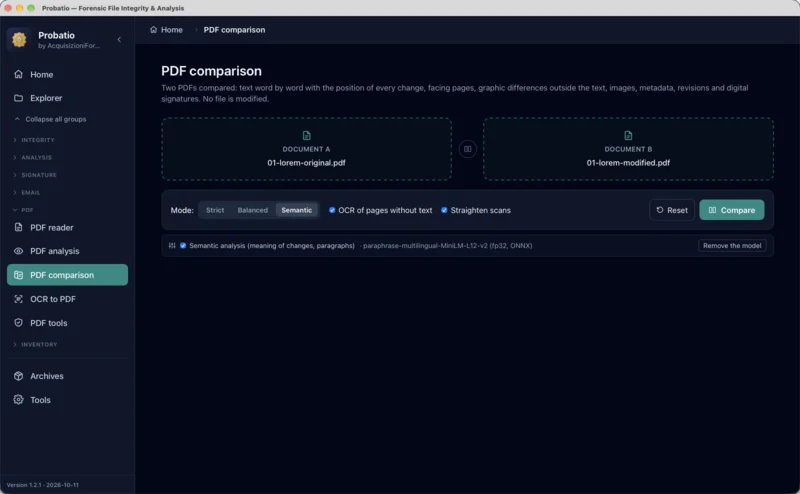Collapse the PDF group

(23, 210)
